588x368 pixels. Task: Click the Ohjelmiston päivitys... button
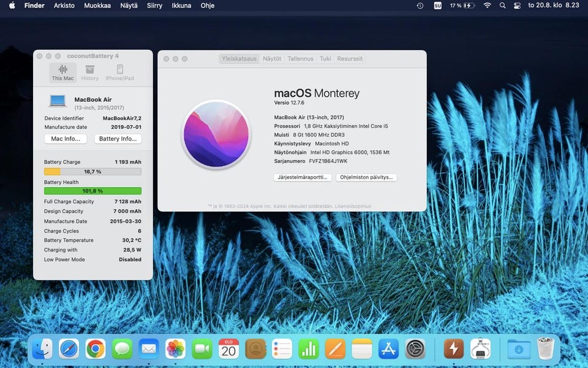(x=366, y=177)
